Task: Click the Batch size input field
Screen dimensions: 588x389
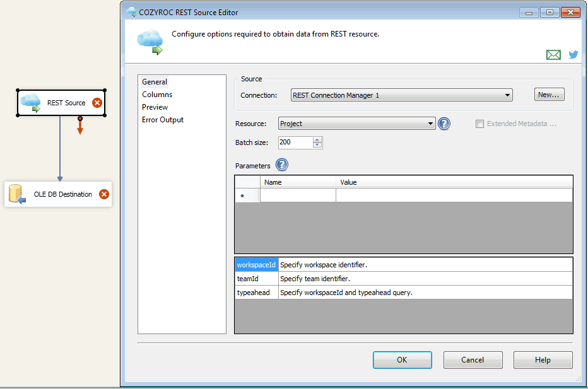Action: tap(295, 142)
